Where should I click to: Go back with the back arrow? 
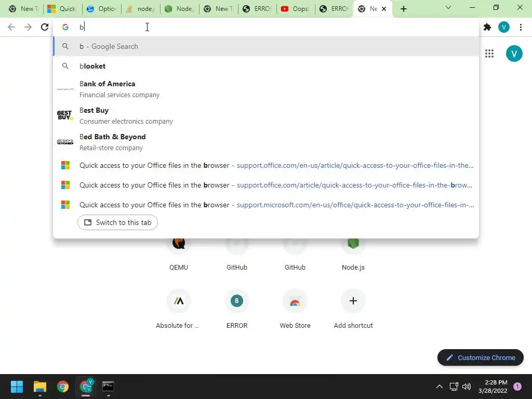click(11, 27)
